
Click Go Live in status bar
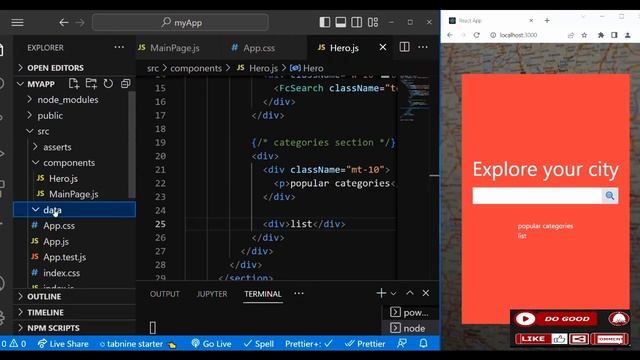[211, 344]
